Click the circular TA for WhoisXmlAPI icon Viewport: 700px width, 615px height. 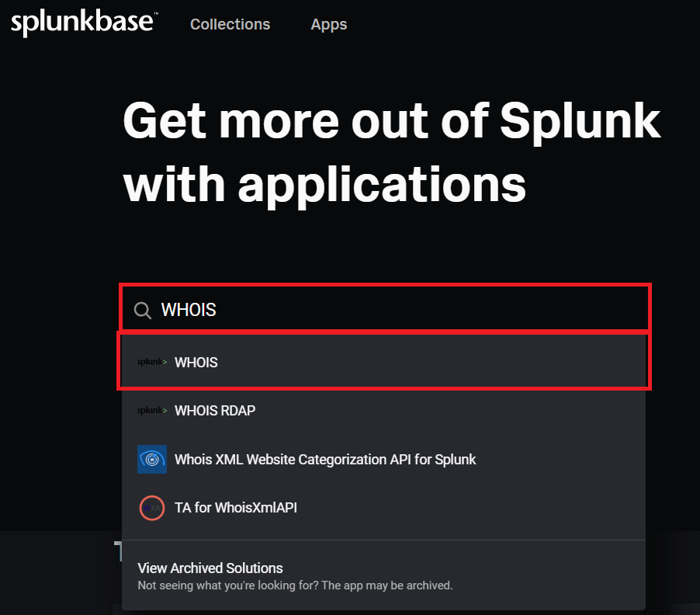[151, 508]
